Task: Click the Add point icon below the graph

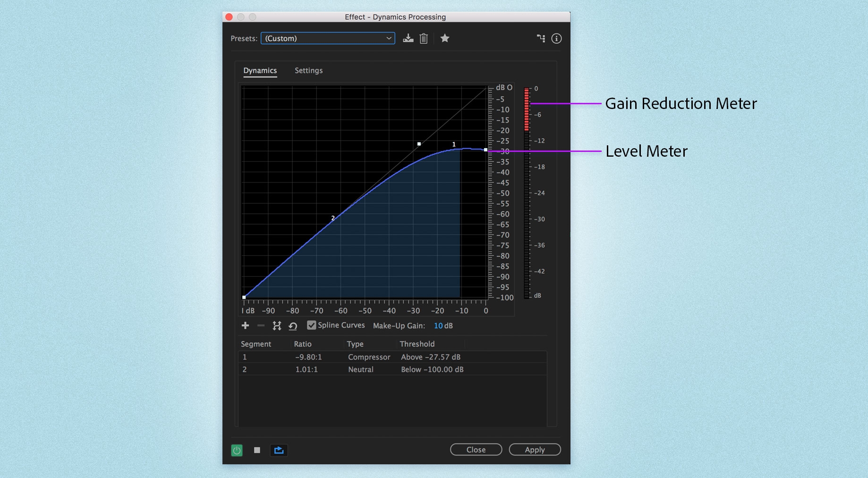Action: (246, 326)
